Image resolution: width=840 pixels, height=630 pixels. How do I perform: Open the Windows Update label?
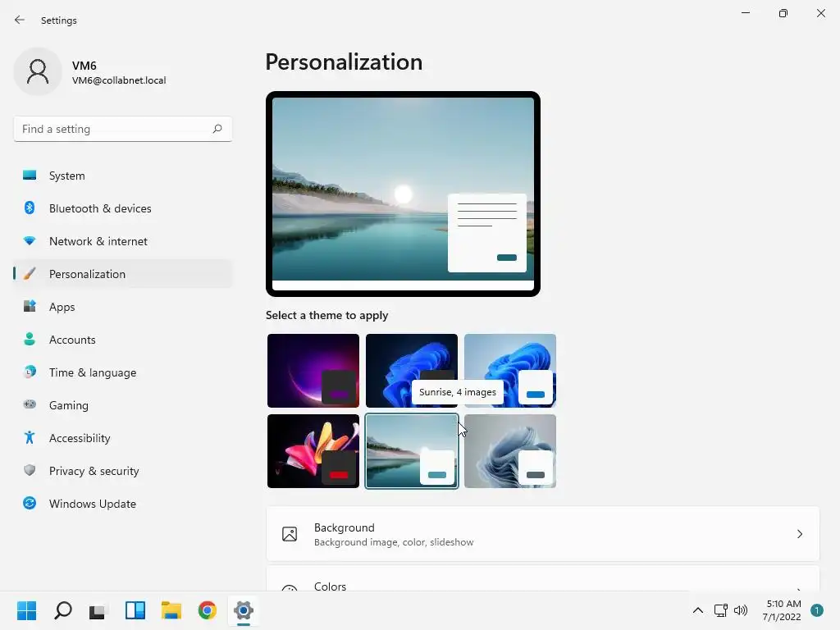point(92,504)
